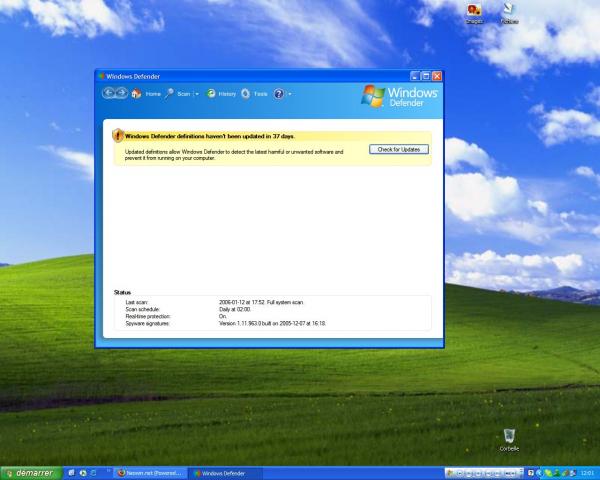This screenshot has height=480, width=600.
Task: Expand the quick launch overflow chevron
Action: click(108, 471)
